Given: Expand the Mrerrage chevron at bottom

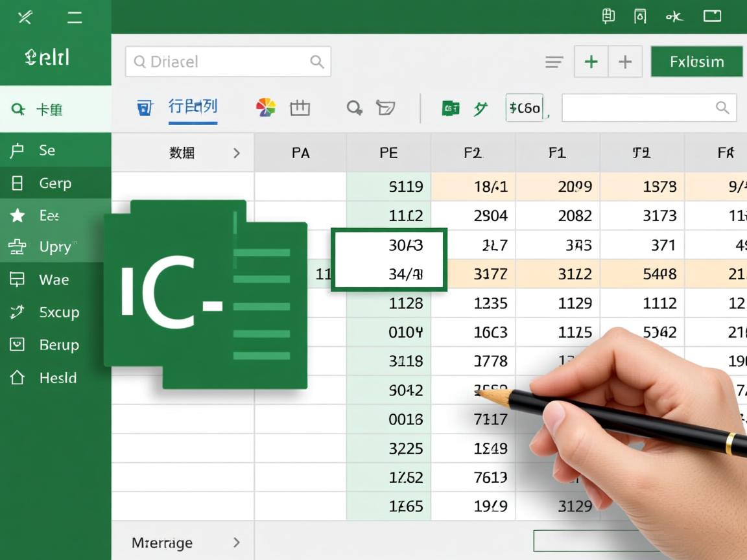Looking at the screenshot, I should pos(237,542).
